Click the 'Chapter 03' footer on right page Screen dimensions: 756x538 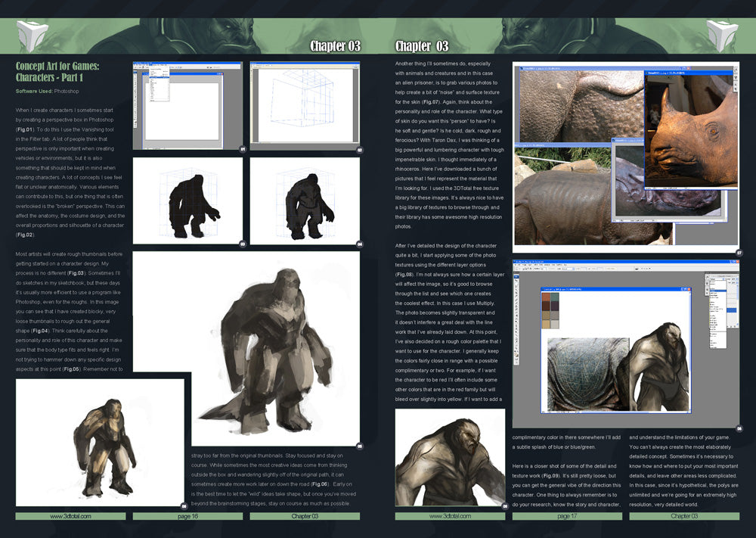click(x=684, y=516)
